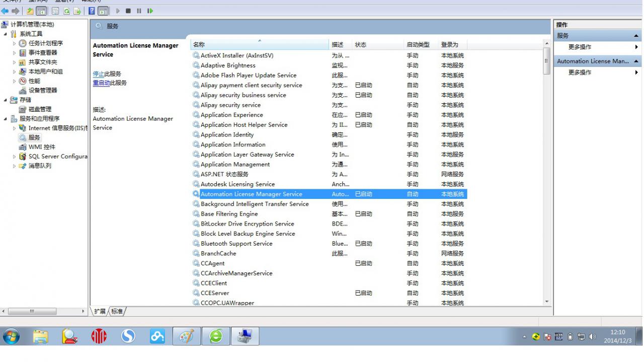
Task: Expand the 事件查看器 tree node
Action: [15, 53]
